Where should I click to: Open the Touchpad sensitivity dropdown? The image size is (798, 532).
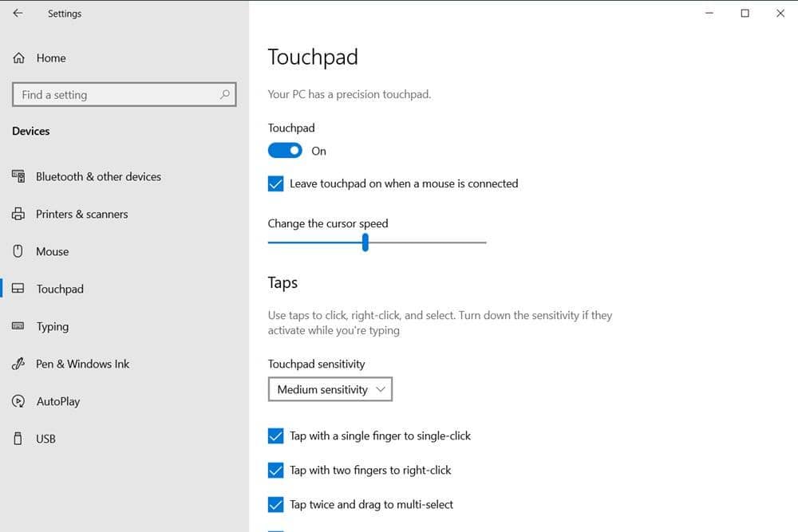[330, 389]
